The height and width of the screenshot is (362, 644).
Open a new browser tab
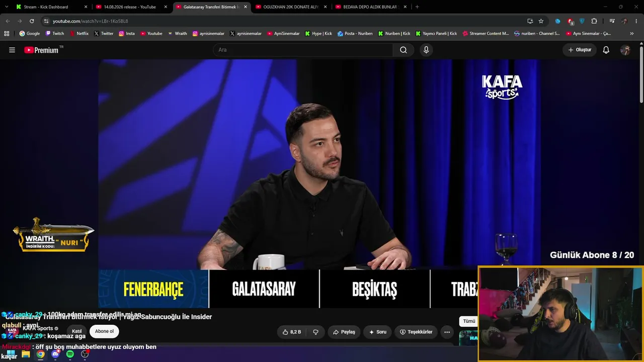coord(417,7)
